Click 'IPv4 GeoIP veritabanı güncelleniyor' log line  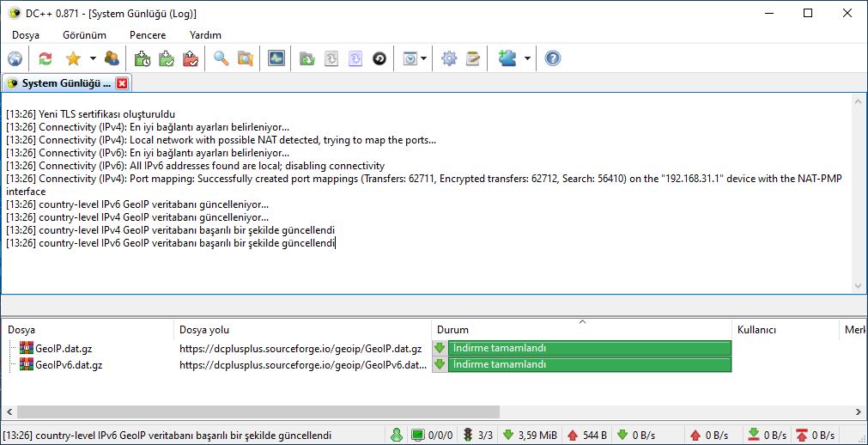point(137,217)
